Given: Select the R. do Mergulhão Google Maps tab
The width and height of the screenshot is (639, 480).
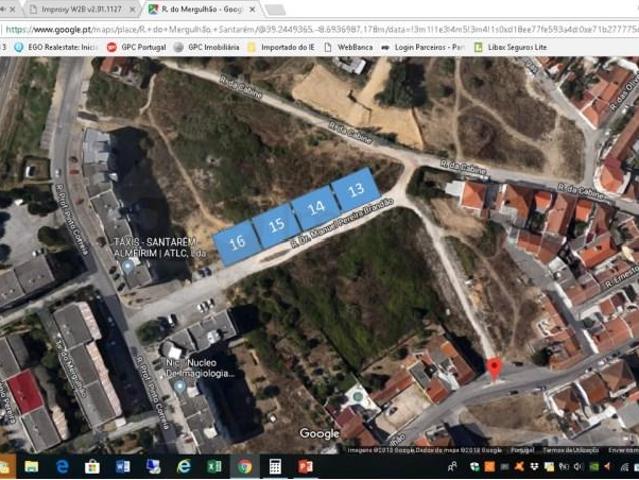Looking at the screenshot, I should pos(200,9).
